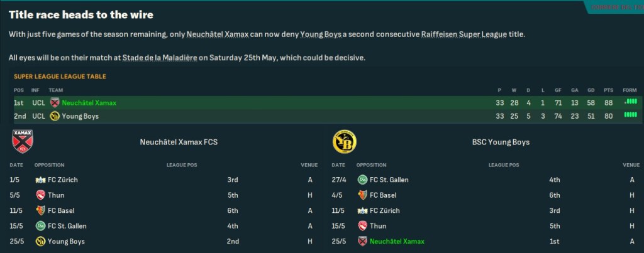644x253 pixels.
Task: Click Thun badge in Xamax fixtures list
Action: 41,195
